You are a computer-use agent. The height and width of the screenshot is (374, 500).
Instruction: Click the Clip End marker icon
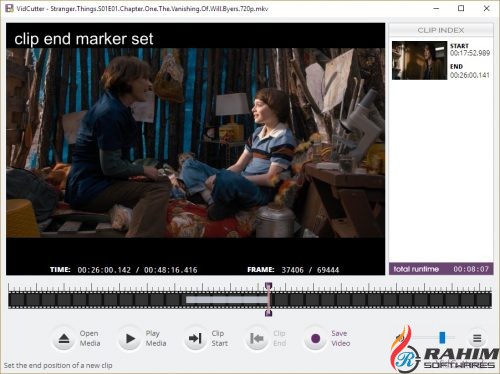point(257,339)
